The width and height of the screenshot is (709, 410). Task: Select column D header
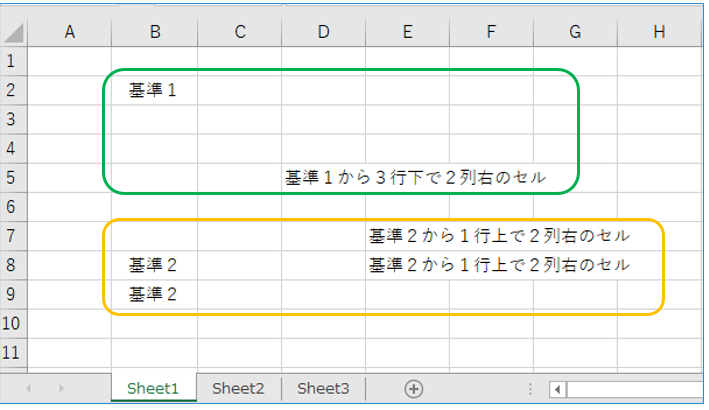click(x=323, y=32)
